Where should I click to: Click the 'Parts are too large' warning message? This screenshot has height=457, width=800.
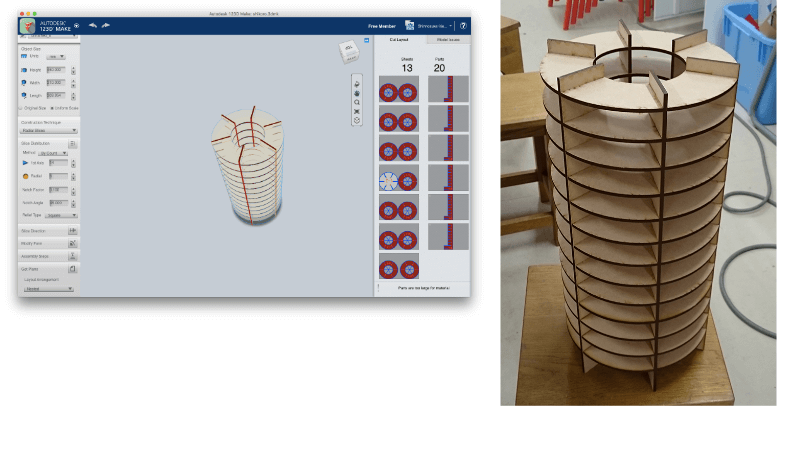(423, 288)
